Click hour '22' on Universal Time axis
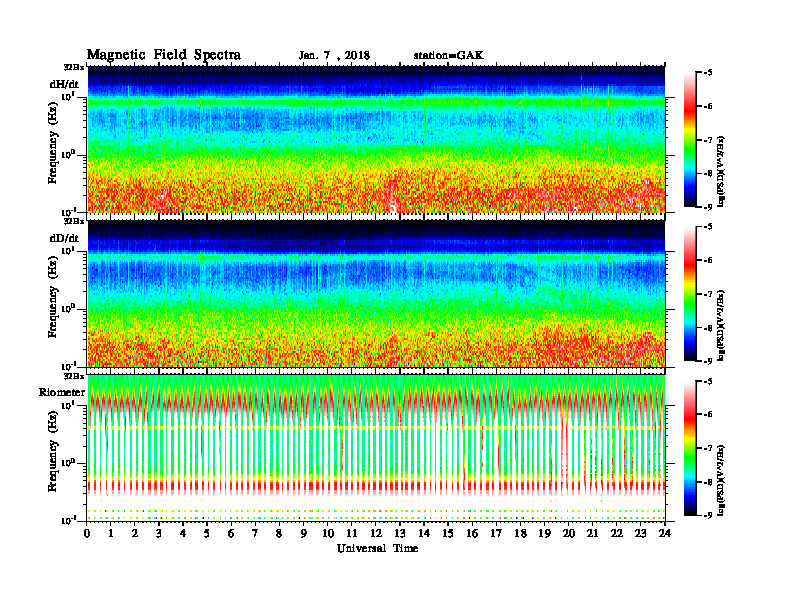This screenshot has width=792, height=612. click(616, 534)
